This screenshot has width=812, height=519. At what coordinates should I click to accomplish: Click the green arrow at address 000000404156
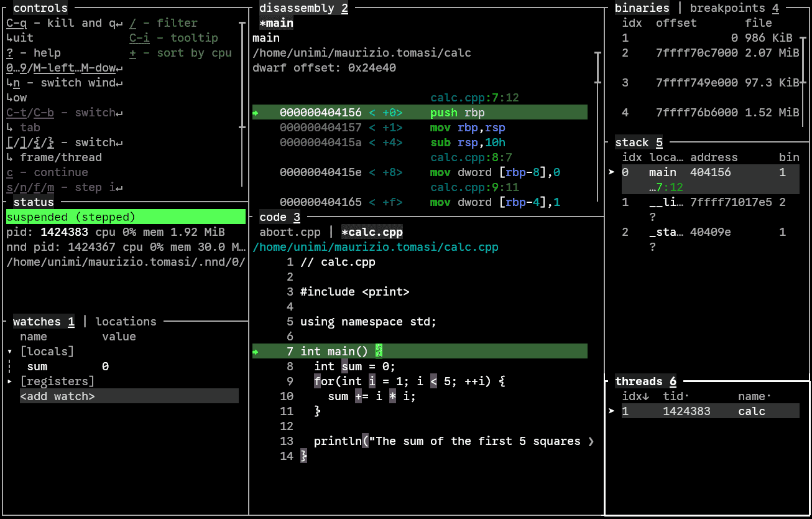256,113
